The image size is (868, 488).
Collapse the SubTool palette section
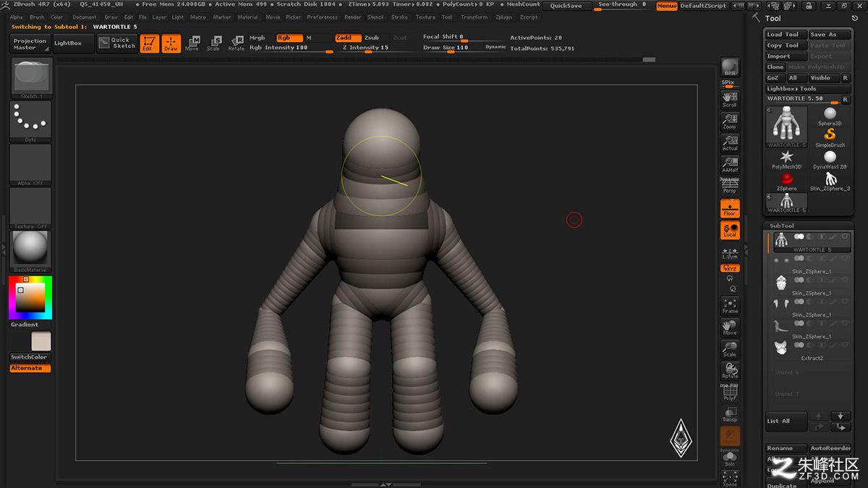(782, 226)
